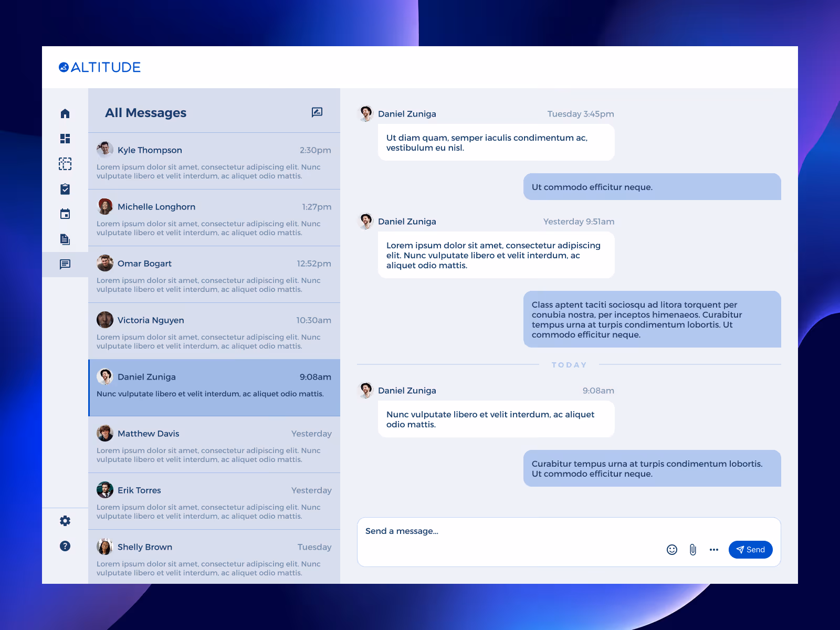Click the compose new message icon
This screenshot has height=630, width=840.
pyautogui.click(x=317, y=112)
